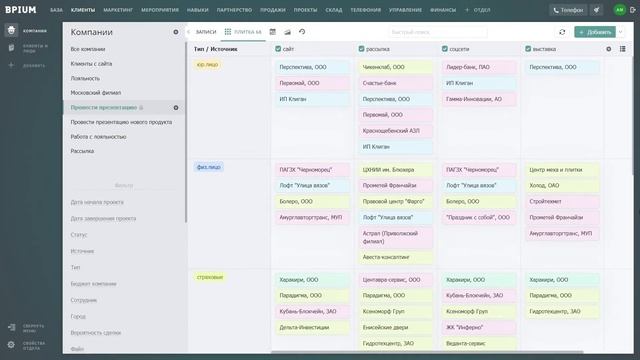Open the База menu
The width and height of the screenshot is (640, 360).
56,10
